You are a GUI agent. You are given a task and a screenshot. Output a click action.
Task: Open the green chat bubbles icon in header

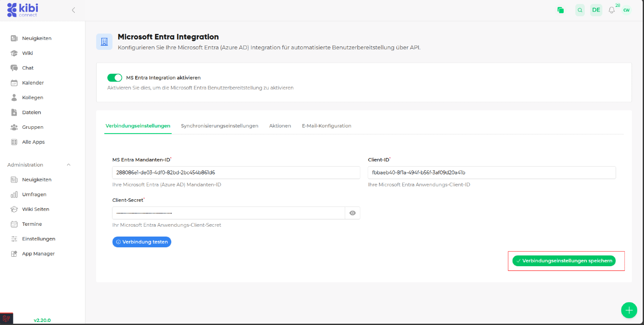point(560,10)
